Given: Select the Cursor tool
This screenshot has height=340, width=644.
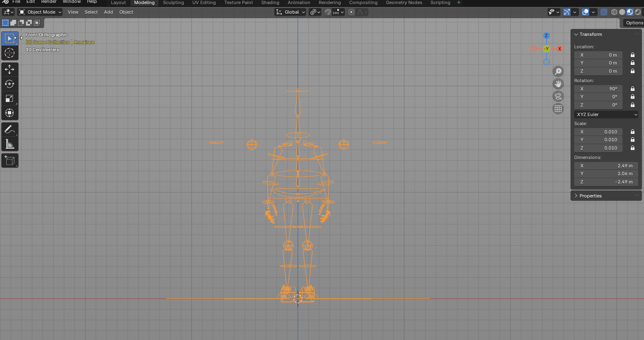Looking at the screenshot, I should pyautogui.click(x=9, y=53).
